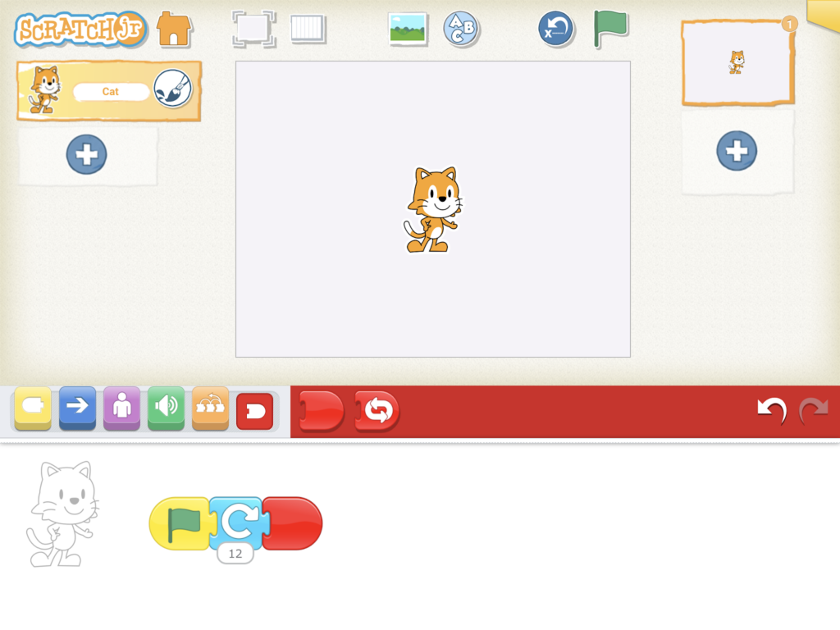Select the blue motion blocks category
This screenshot has height=630, width=840.
tap(77, 408)
